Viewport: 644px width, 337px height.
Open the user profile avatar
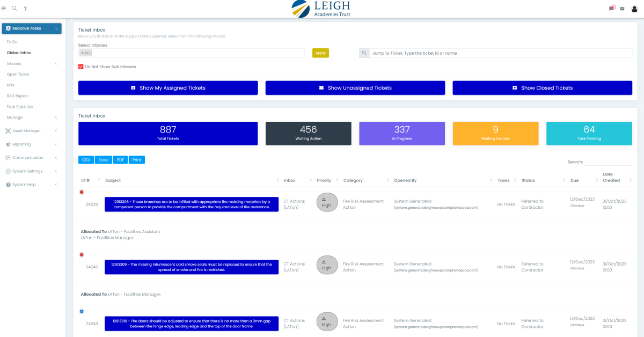635,9
